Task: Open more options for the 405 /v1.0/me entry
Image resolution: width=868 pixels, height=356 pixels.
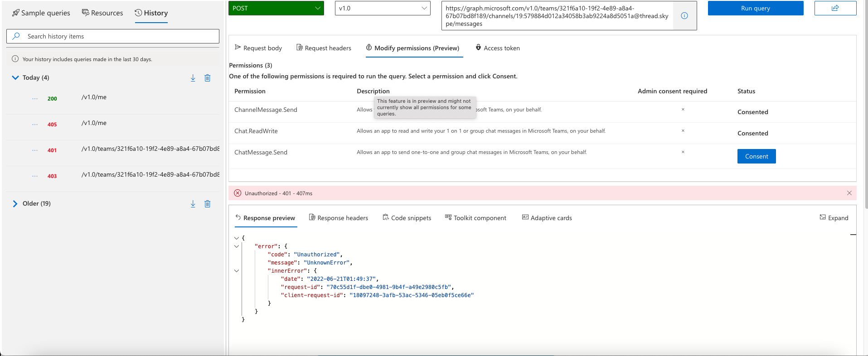Action: 35,124
